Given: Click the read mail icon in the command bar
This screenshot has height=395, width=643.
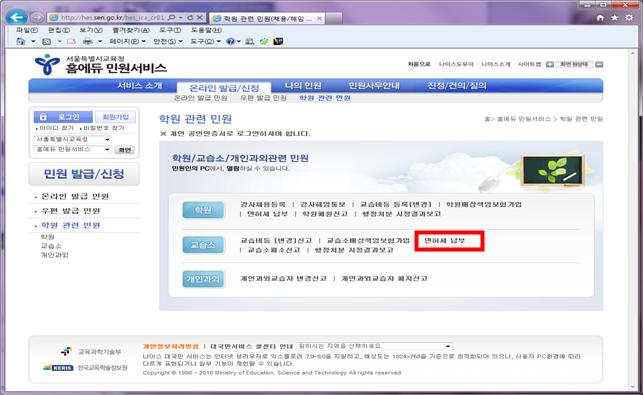Looking at the screenshot, I should click(x=71, y=41).
